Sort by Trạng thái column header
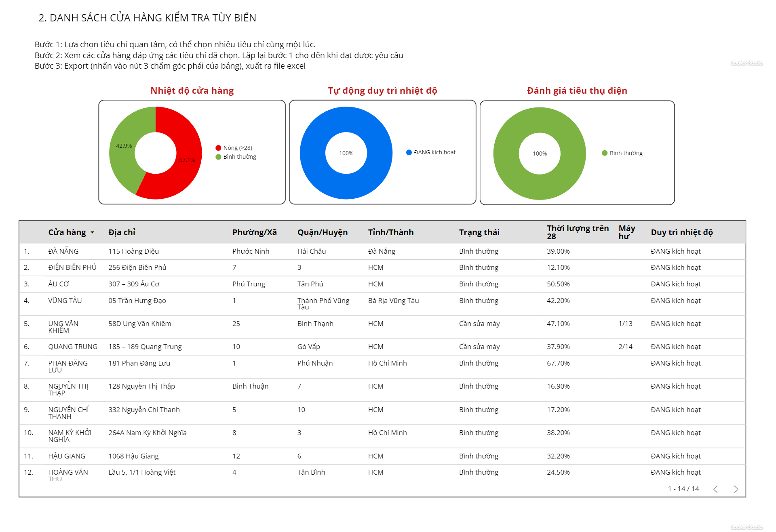 (x=479, y=232)
